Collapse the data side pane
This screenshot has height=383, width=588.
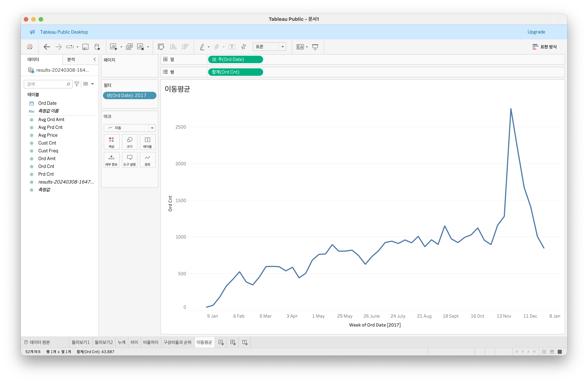tap(95, 59)
